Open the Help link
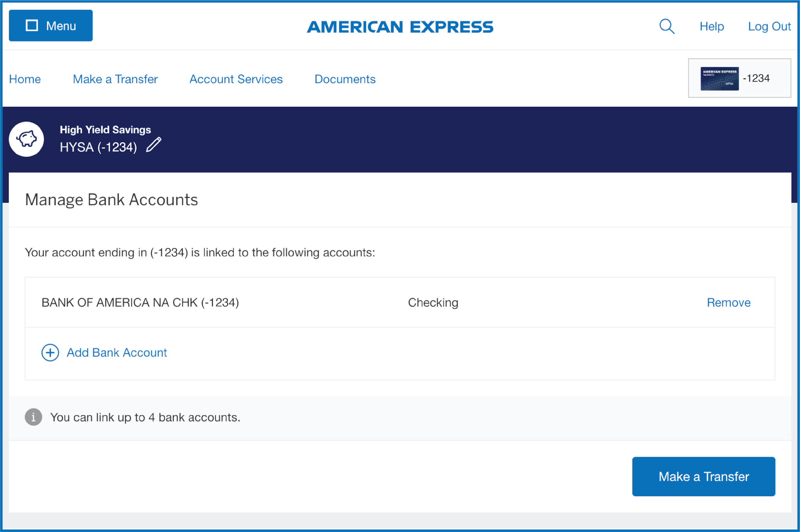 [x=712, y=27]
